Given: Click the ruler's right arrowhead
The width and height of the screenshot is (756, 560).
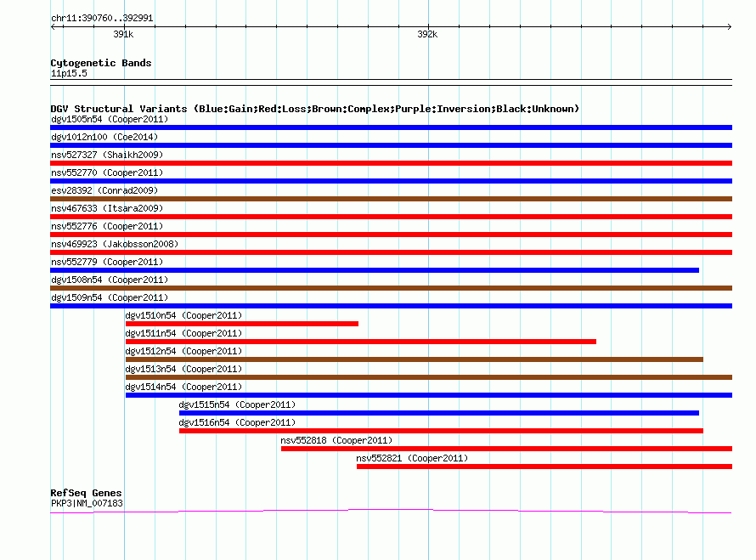Looking at the screenshot, I should tap(730, 27).
